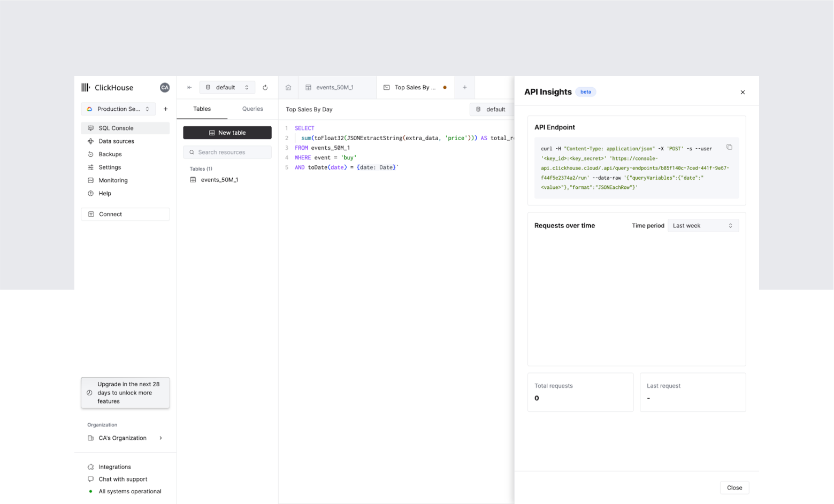The height and width of the screenshot is (504, 834).
Task: Open the Top Sales By Day tab
Action: click(x=415, y=88)
